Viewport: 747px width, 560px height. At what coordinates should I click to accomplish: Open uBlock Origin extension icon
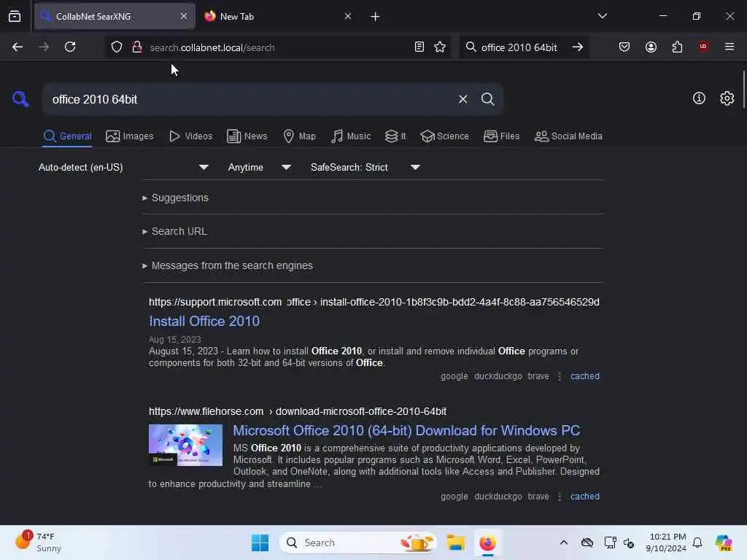pyautogui.click(x=703, y=47)
